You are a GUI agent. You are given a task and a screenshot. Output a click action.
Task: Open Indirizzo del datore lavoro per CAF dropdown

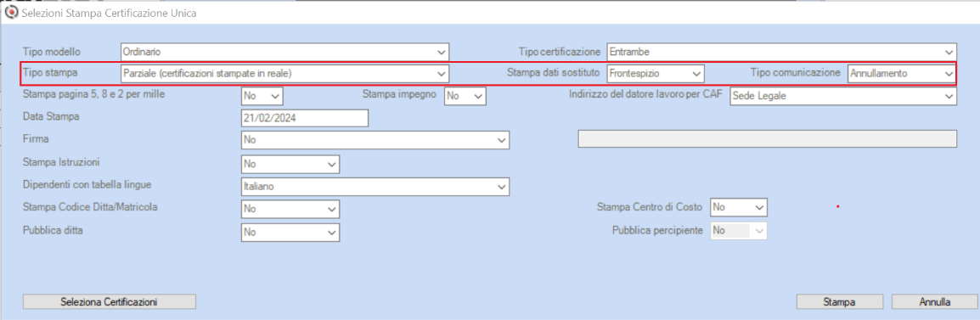[x=843, y=96]
